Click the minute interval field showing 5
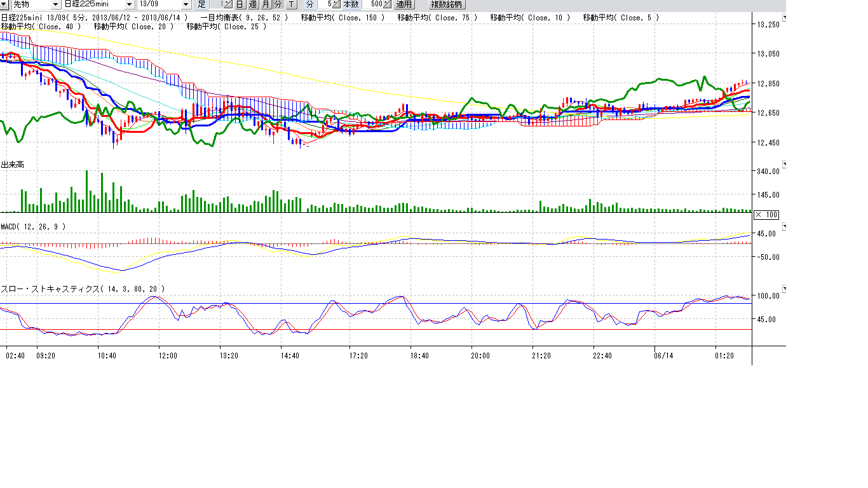 [325, 4]
